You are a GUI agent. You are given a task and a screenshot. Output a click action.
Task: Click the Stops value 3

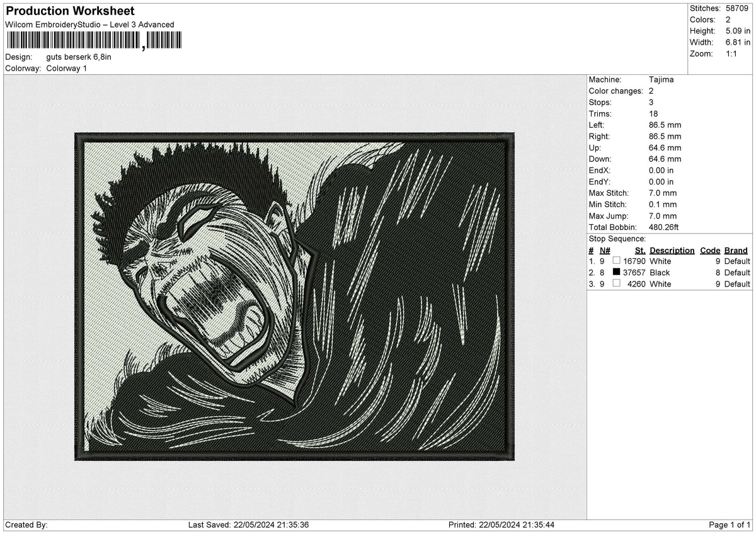[651, 102]
